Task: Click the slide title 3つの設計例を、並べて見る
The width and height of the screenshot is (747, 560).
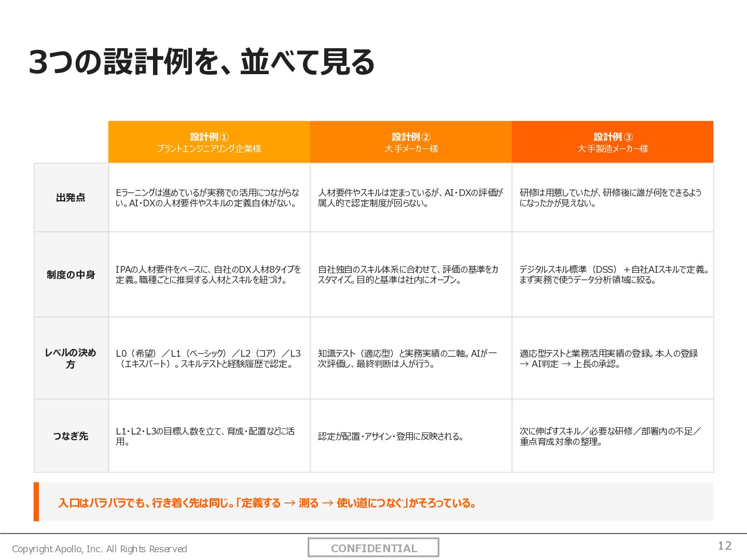Action: (x=201, y=62)
